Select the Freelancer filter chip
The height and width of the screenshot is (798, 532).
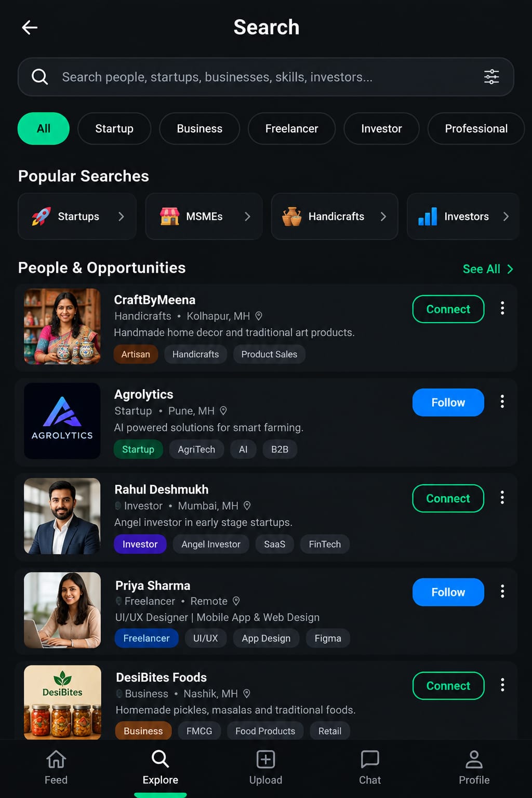pyautogui.click(x=291, y=128)
